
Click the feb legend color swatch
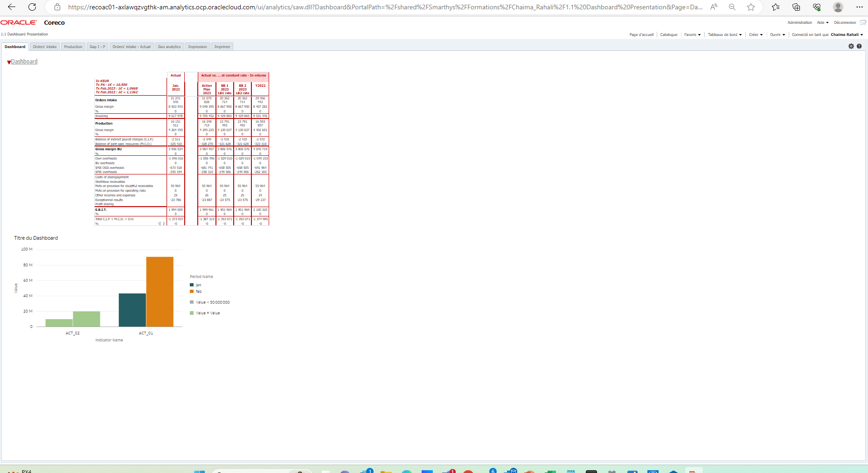(192, 292)
